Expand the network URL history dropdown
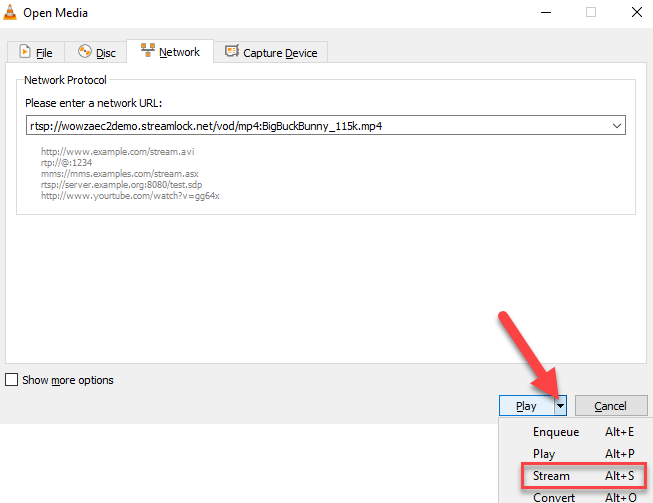The image size is (653, 503). tap(617, 125)
